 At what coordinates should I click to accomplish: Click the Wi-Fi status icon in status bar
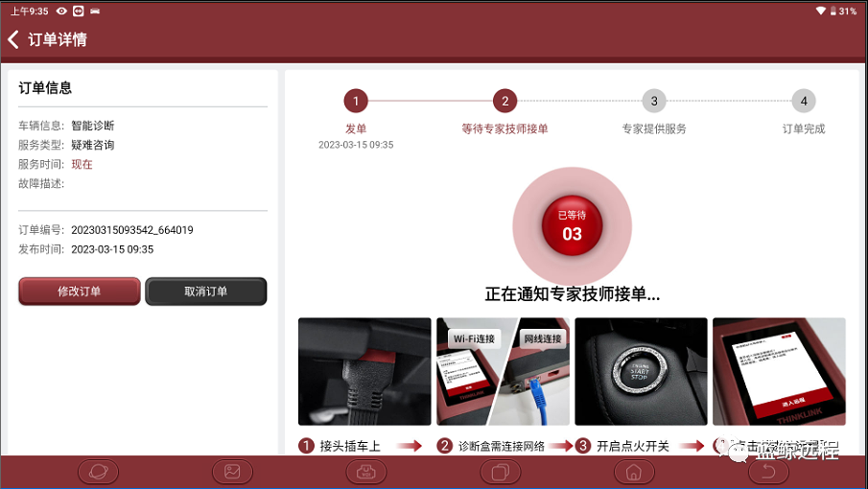[820, 11]
